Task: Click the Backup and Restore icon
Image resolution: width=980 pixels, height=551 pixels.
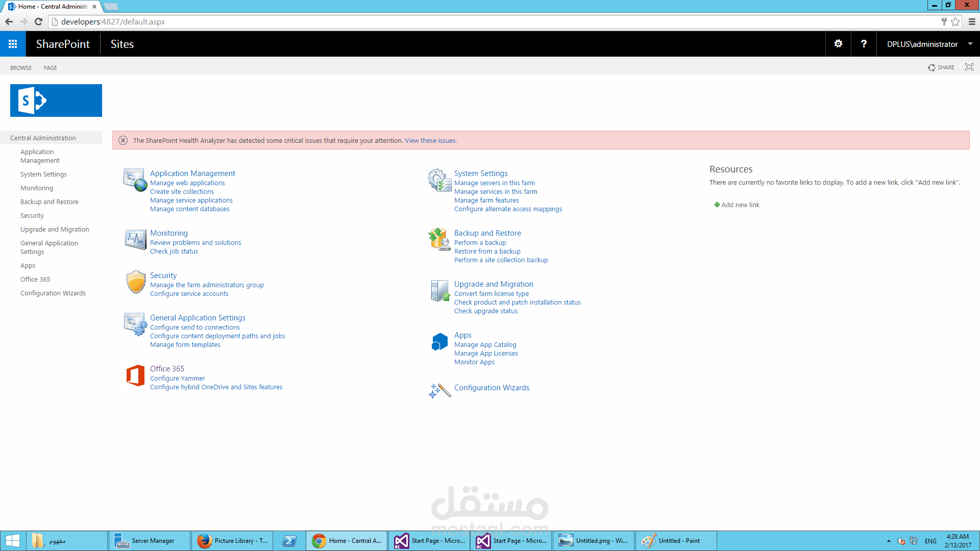Action: tap(439, 239)
